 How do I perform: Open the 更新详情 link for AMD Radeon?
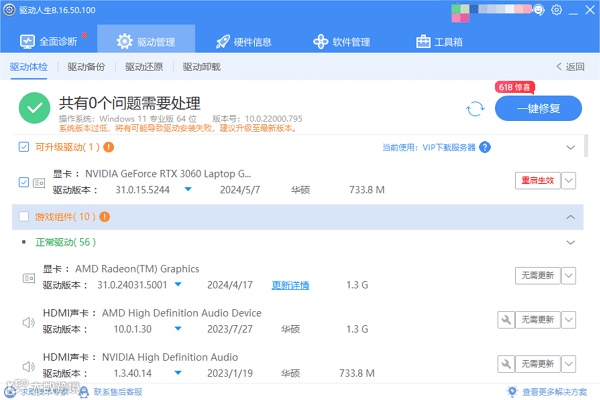click(290, 285)
